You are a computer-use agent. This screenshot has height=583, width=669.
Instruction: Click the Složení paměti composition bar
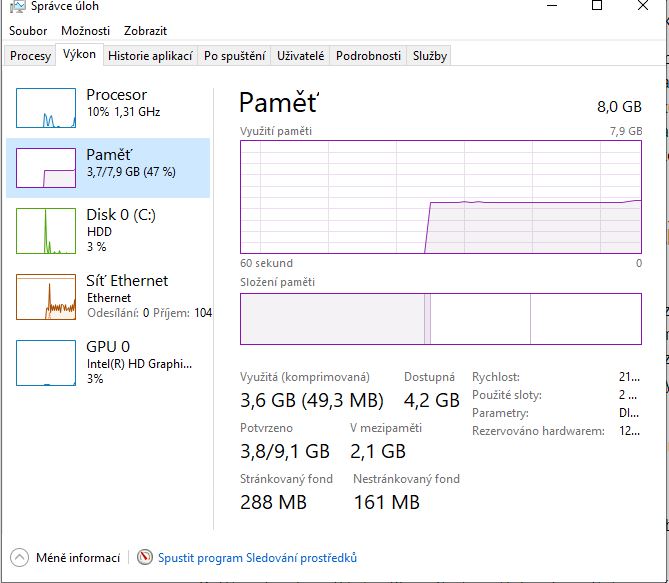pyautogui.click(x=440, y=319)
